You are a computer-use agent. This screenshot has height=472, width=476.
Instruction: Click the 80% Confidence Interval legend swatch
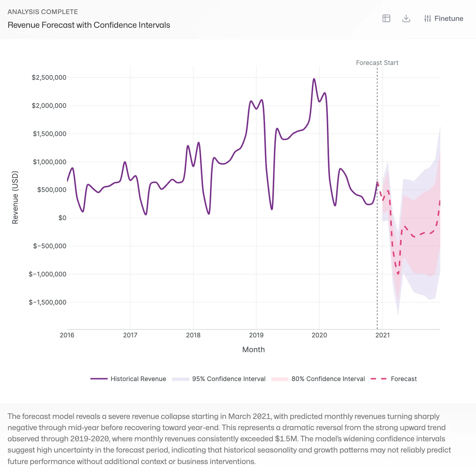[280, 379]
